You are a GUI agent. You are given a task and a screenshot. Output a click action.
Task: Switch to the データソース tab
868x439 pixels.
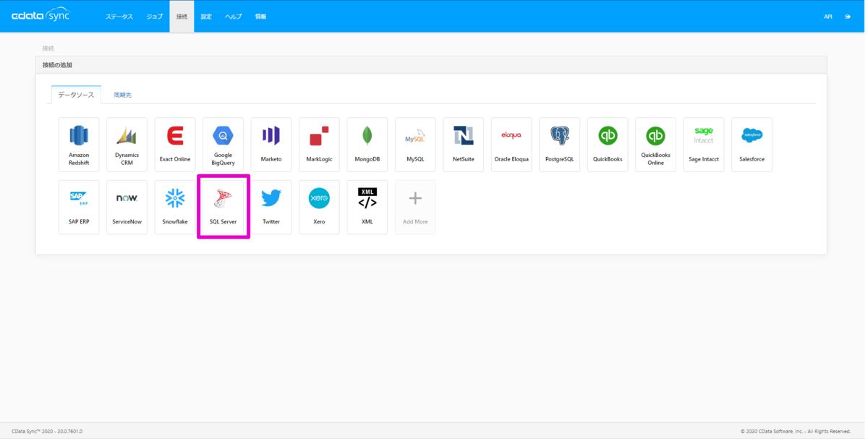[x=76, y=95]
